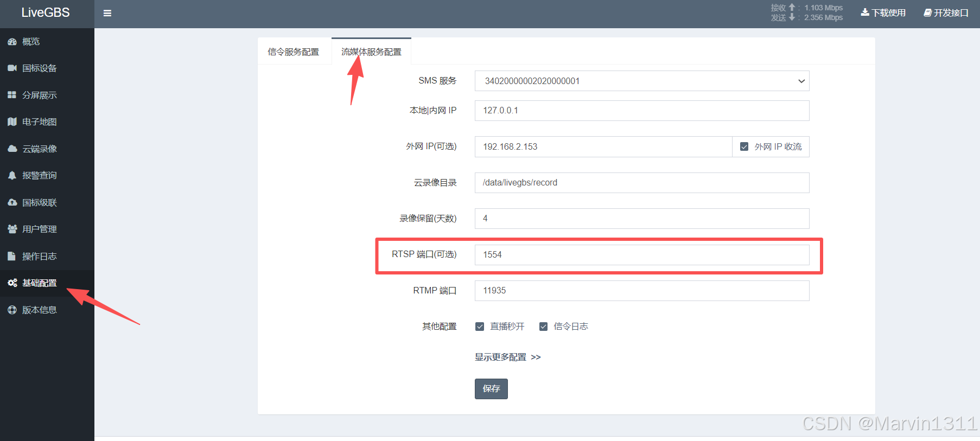Click the RTMP 端口 input showing 11935

[642, 291]
